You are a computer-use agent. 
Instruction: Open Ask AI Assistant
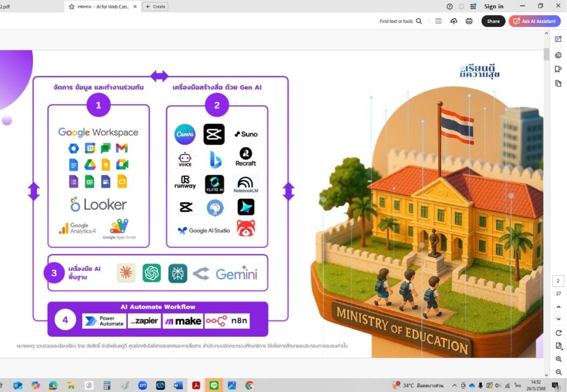[x=534, y=22]
